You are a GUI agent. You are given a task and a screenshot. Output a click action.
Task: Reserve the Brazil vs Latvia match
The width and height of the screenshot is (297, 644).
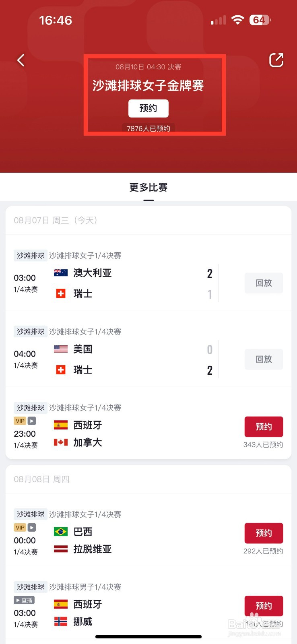264,533
